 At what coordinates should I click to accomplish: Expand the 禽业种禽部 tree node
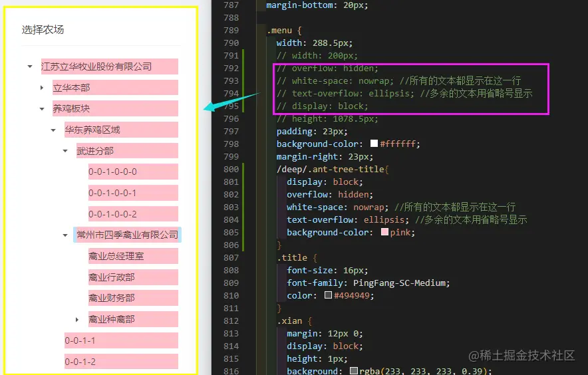point(77,320)
